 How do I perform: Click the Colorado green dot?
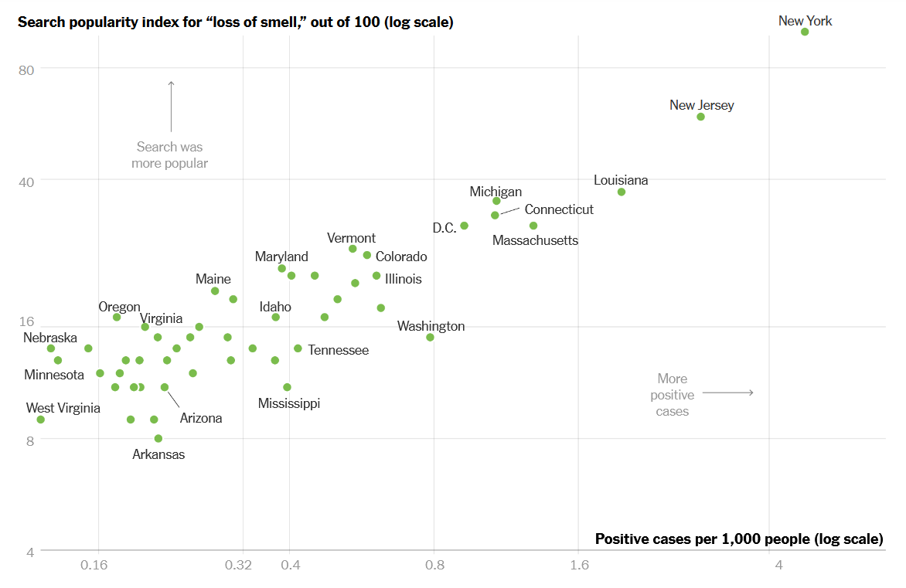(x=367, y=255)
